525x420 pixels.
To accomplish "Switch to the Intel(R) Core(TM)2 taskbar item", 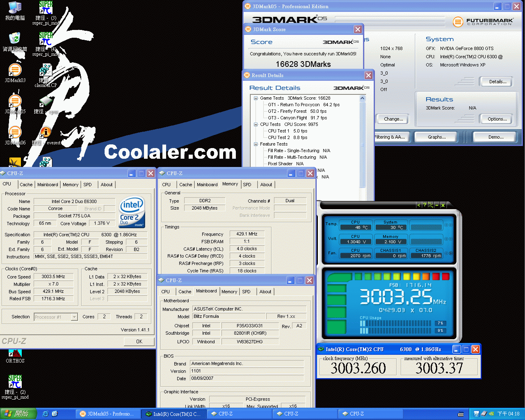I will (x=174, y=414).
